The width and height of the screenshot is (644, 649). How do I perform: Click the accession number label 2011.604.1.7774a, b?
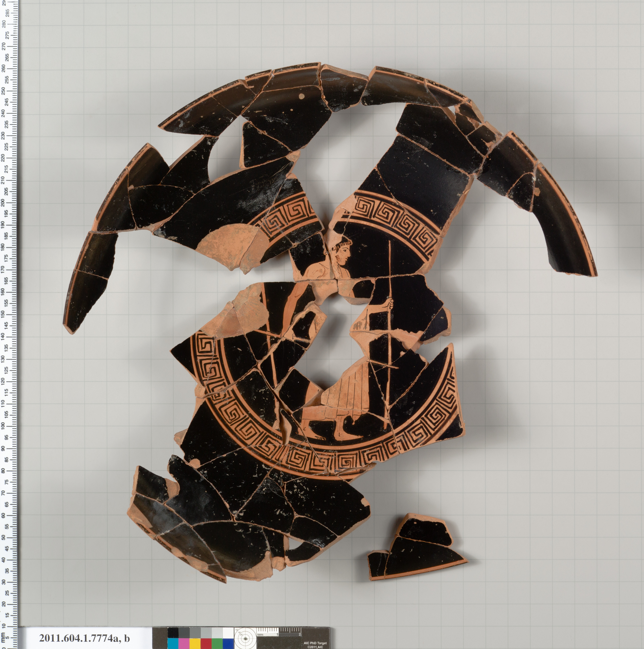[x=84, y=638]
